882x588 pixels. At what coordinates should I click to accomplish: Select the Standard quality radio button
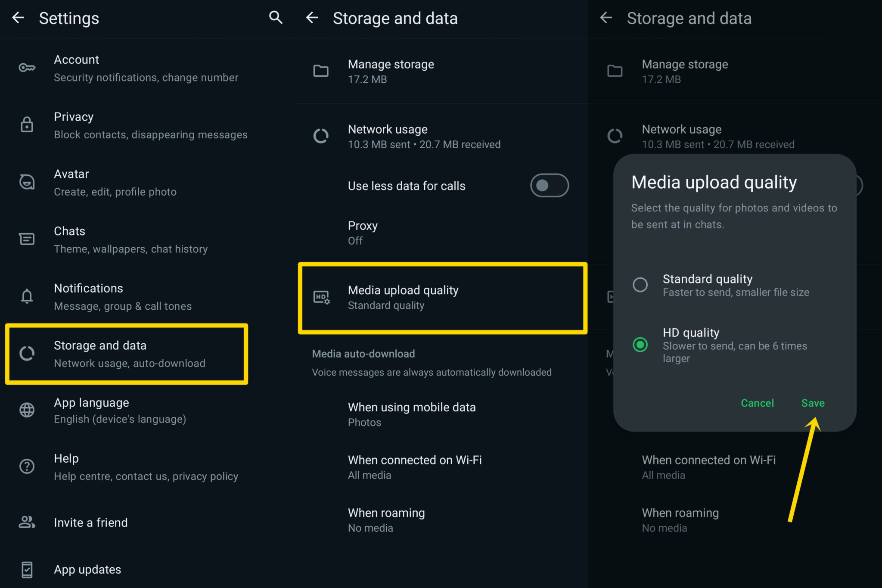pyautogui.click(x=640, y=285)
